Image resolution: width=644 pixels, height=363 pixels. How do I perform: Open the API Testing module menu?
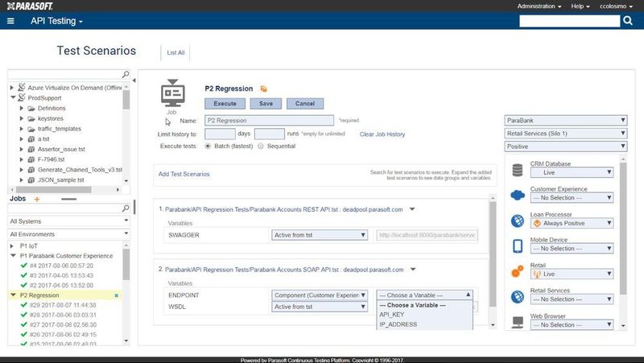tap(56, 21)
